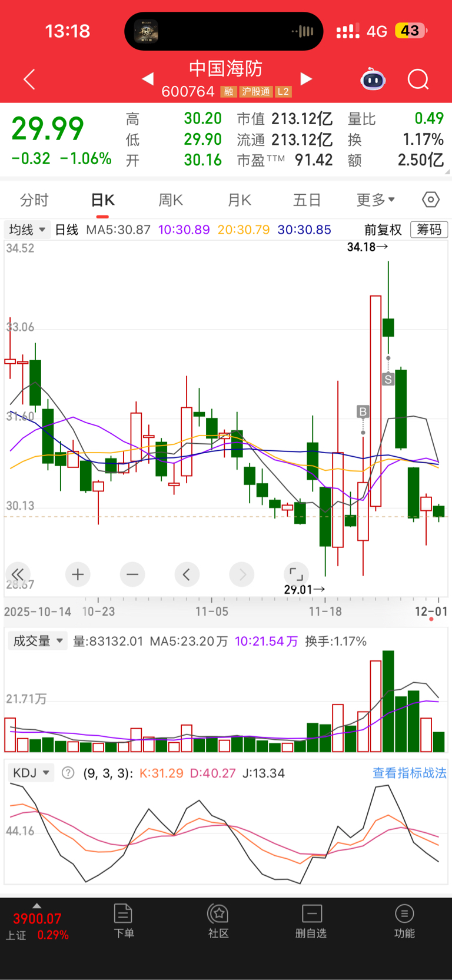Viewport: 452px width, 980px height.
Task: Tap the L2 level badge
Action: [284, 92]
